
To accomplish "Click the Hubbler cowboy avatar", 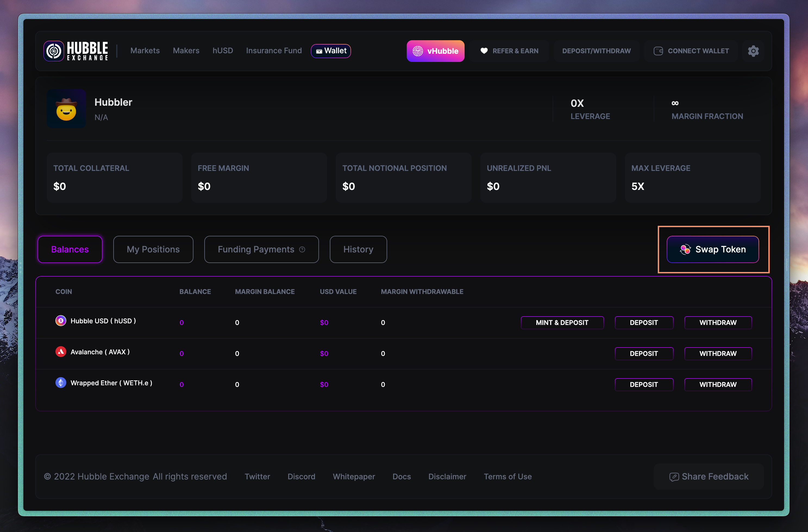I will [66, 109].
